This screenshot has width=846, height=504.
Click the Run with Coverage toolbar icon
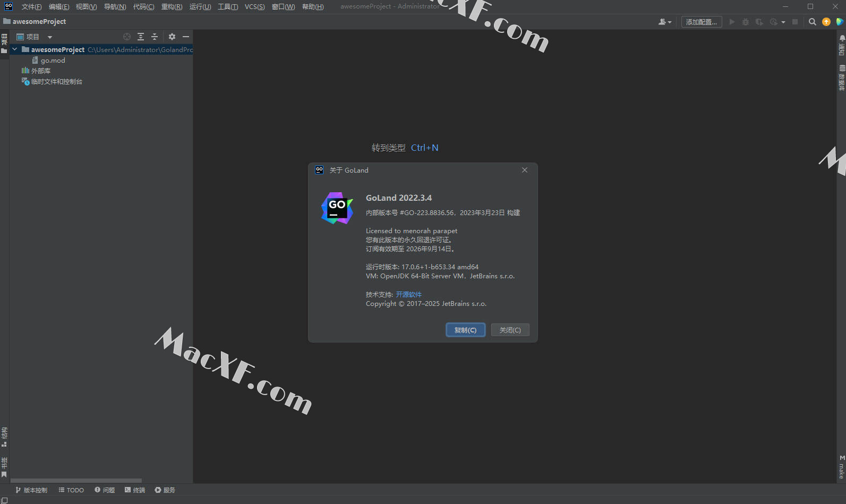tap(759, 22)
